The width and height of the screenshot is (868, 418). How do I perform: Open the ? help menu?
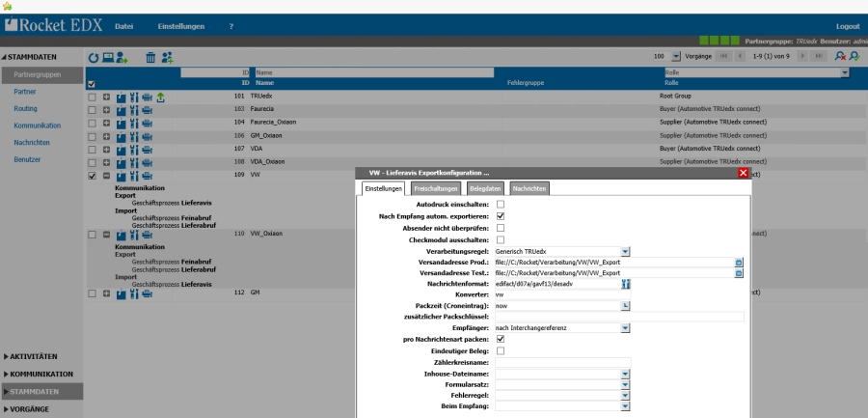(x=231, y=26)
